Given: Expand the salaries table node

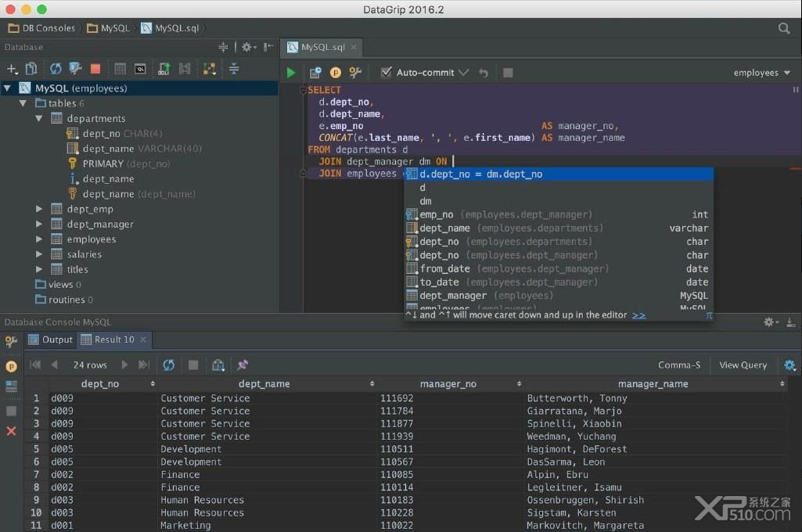Looking at the screenshot, I should pyautogui.click(x=39, y=254).
